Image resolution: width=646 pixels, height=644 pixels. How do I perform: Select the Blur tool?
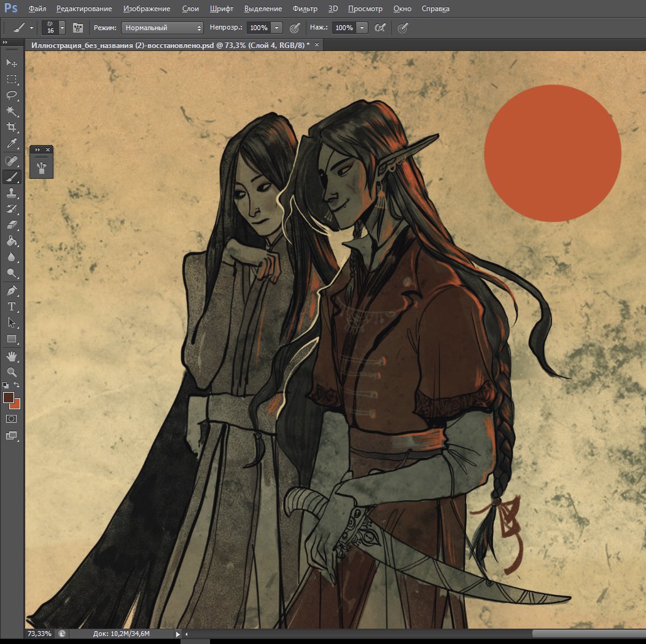pos(12,257)
